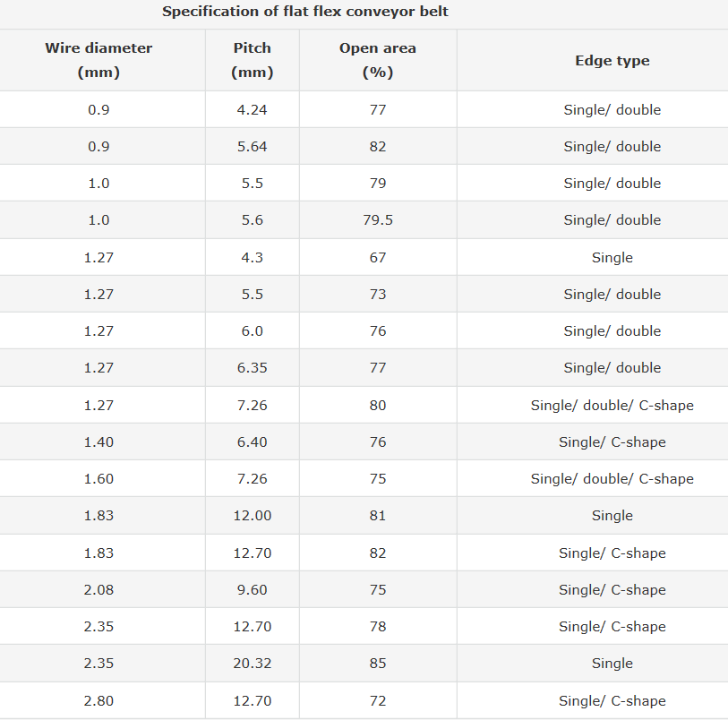Viewport: 728px width, 720px height.
Task: Select the 4.24 pitch cell
Action: point(253,109)
